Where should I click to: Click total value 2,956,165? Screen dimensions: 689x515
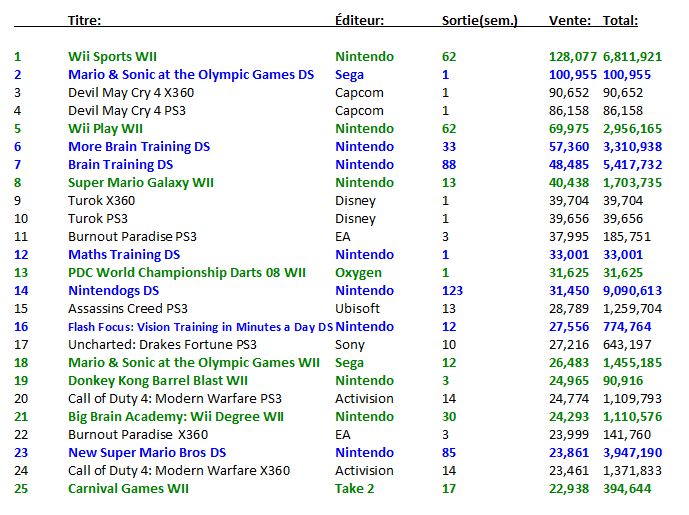coord(632,129)
